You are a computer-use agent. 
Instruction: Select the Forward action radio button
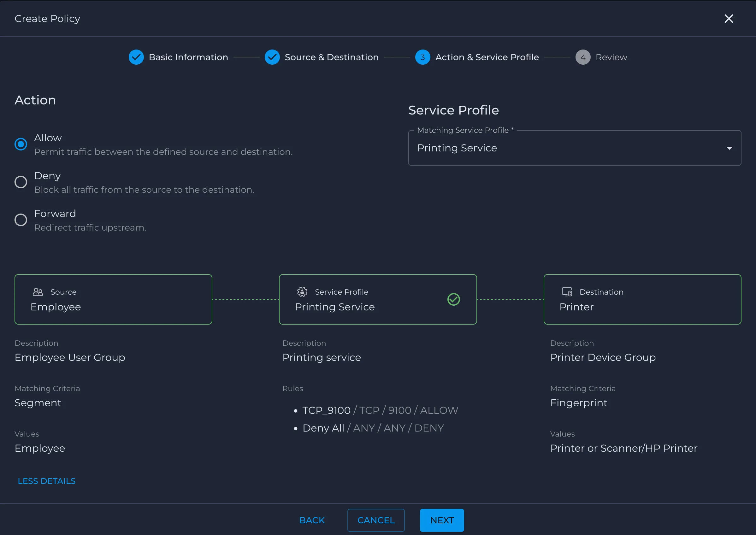coord(21,220)
